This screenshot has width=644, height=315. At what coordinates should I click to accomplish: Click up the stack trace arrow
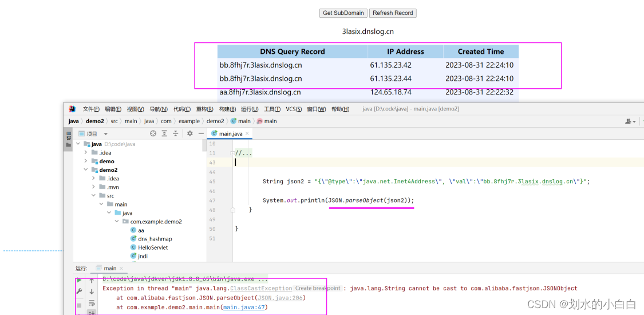[x=92, y=281]
